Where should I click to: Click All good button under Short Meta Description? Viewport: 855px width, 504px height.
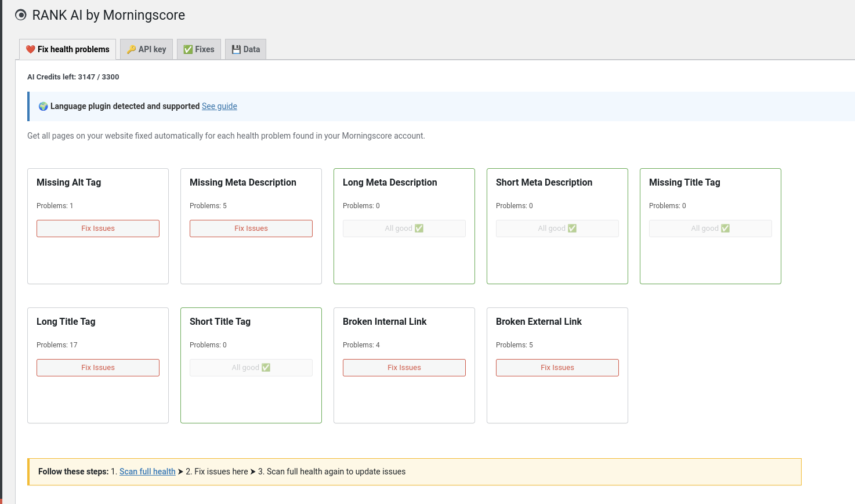point(557,229)
